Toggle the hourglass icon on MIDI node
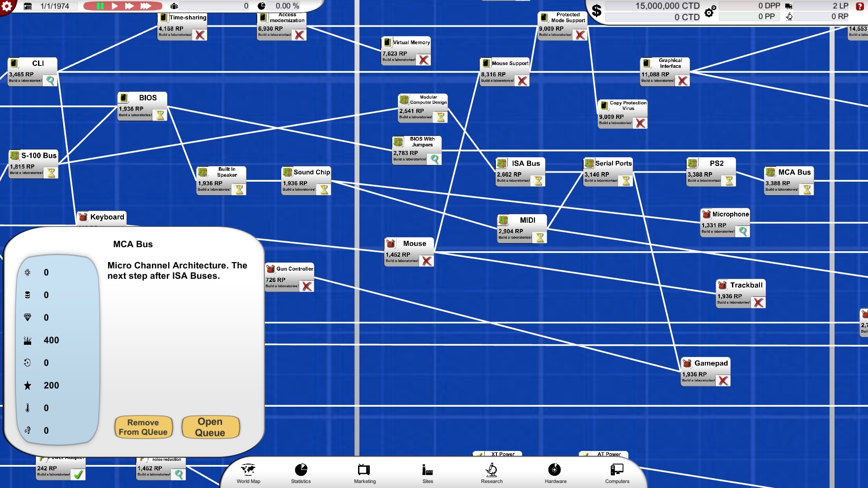 pos(540,237)
